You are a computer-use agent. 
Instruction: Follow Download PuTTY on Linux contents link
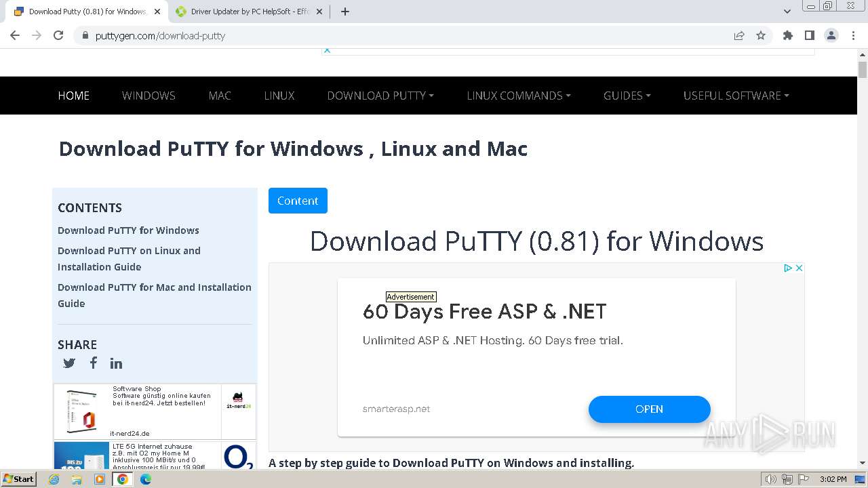pos(129,259)
